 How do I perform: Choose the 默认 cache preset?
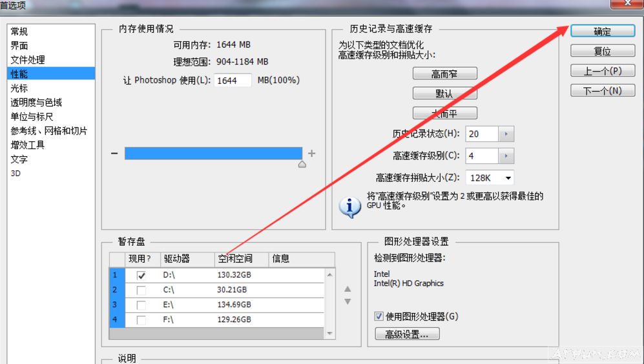[x=445, y=94]
